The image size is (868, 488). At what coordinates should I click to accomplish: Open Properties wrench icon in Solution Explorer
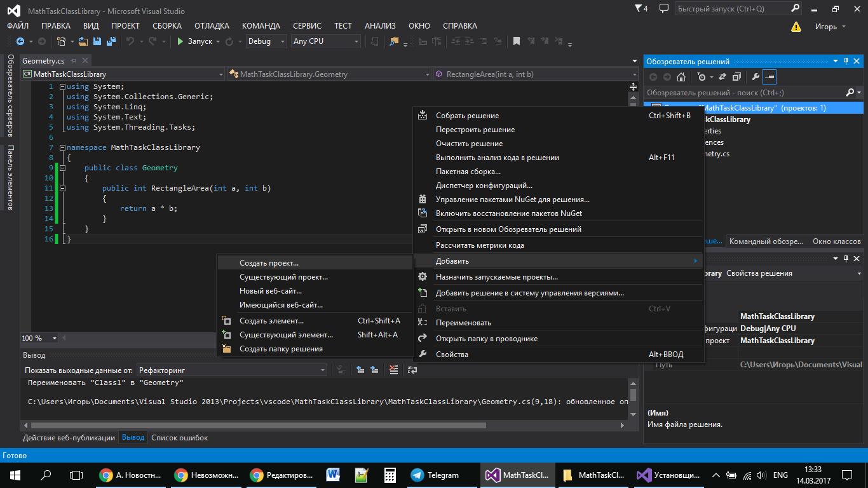(756, 77)
